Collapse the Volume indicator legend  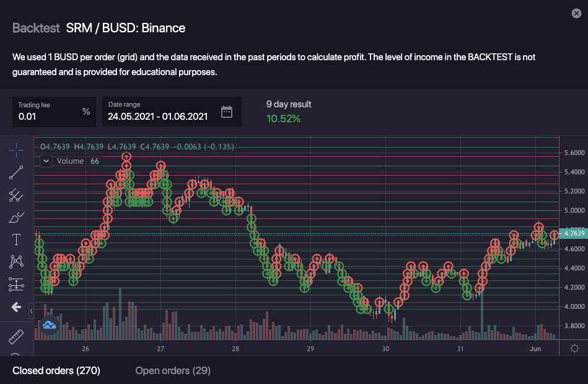click(x=46, y=161)
